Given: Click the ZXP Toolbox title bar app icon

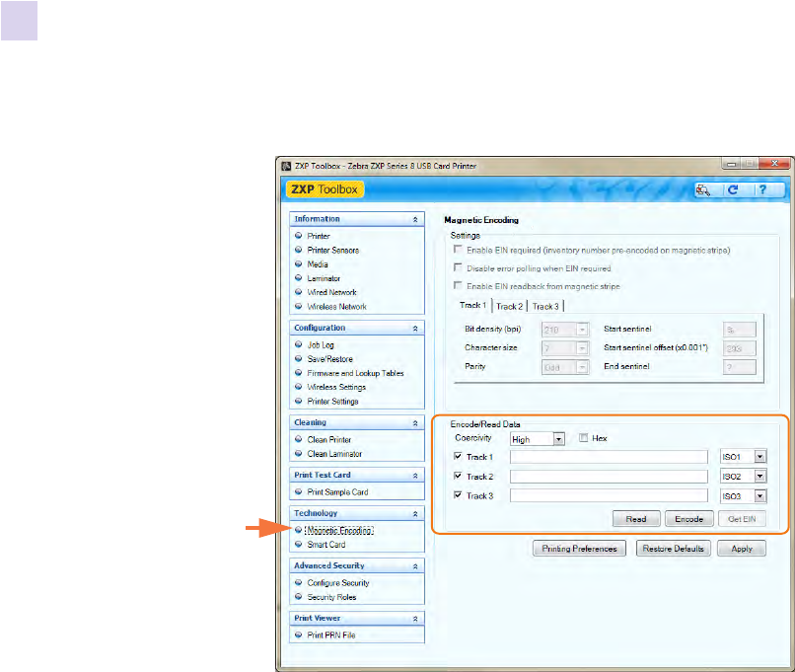Looking at the screenshot, I should click(x=286, y=166).
